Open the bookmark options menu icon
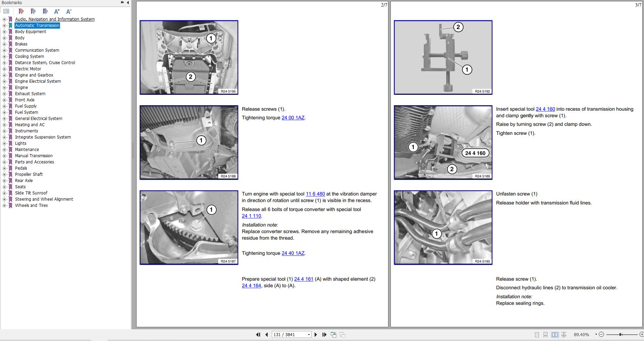644x341 pixels. pos(6,11)
